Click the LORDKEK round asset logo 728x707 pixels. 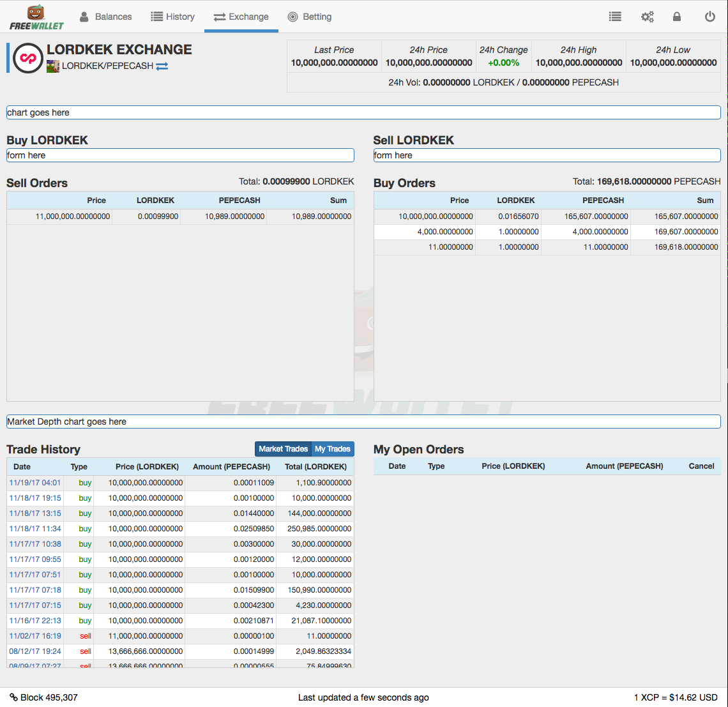point(28,58)
